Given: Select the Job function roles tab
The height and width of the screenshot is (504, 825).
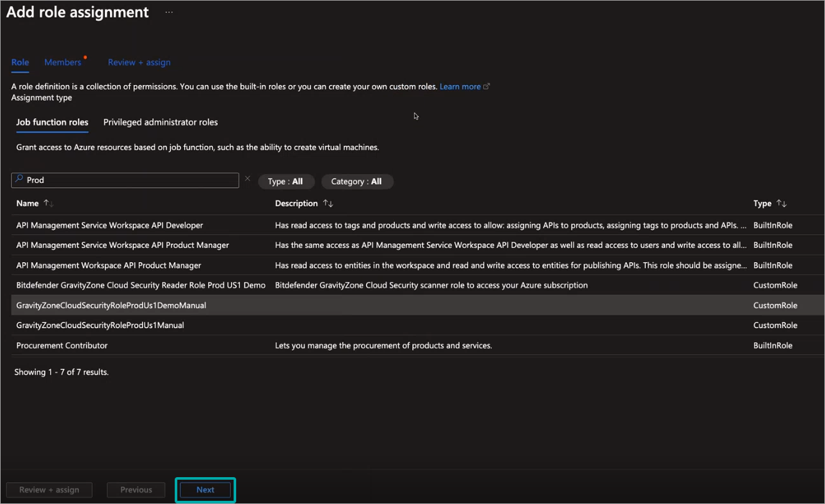Looking at the screenshot, I should click(52, 122).
